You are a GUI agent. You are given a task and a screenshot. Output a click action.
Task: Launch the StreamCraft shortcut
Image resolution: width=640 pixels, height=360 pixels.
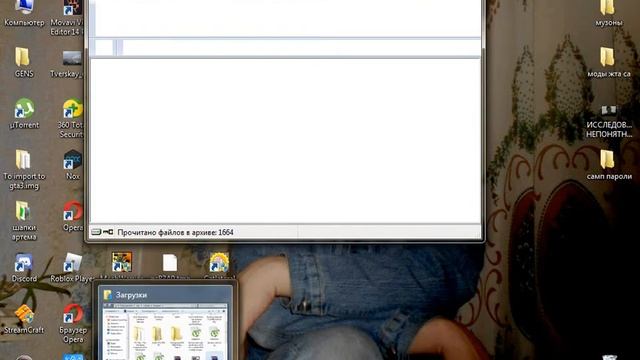click(24, 319)
